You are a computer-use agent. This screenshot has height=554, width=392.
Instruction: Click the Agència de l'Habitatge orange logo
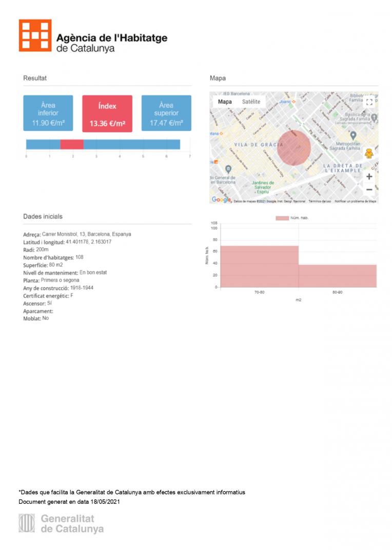pos(35,35)
